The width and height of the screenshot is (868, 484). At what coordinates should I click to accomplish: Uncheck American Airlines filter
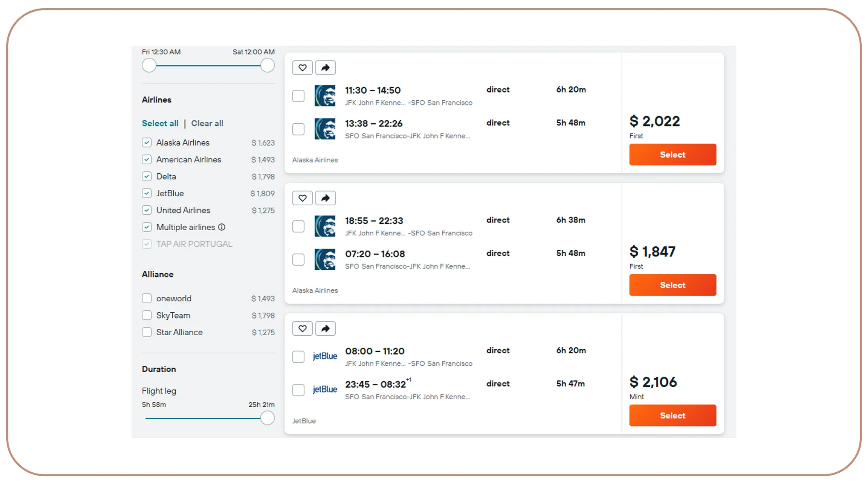146,159
